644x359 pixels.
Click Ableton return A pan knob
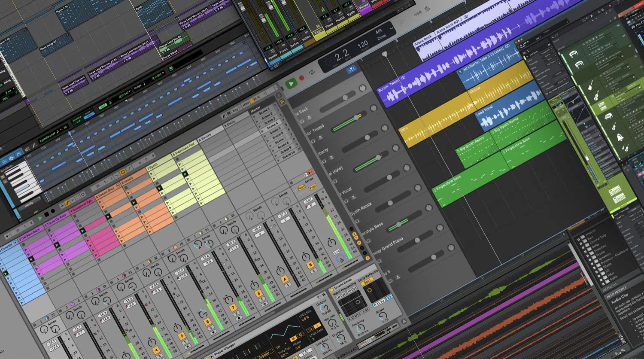pos(280,271)
